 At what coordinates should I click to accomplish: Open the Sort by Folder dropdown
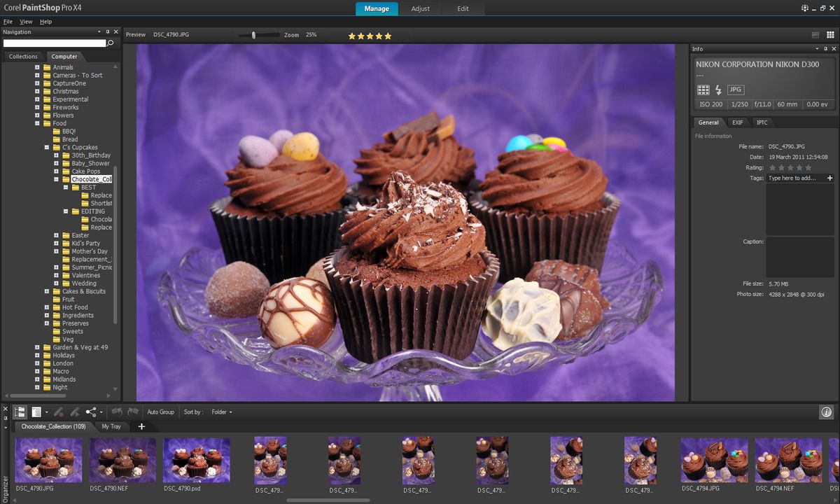point(220,412)
